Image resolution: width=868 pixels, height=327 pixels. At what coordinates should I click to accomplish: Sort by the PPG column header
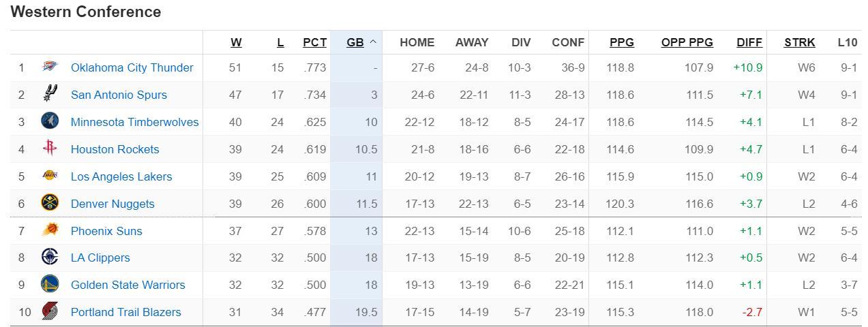click(x=621, y=42)
